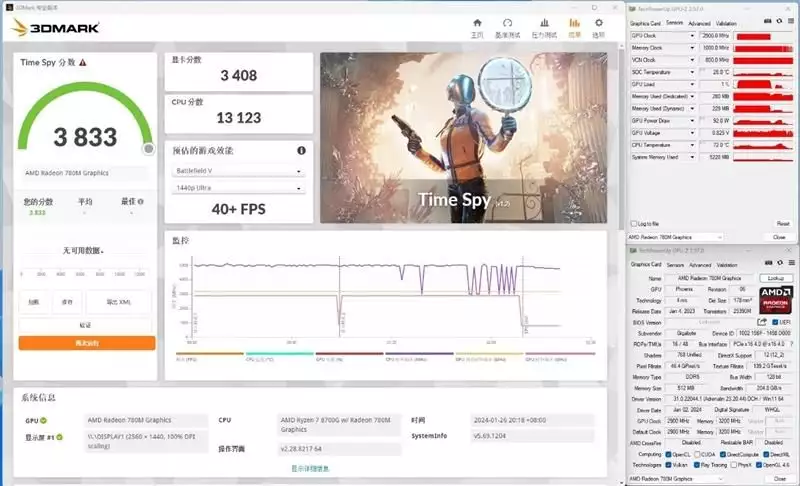The width and height of the screenshot is (800, 486).
Task: Click the dark red legend bar under monitoring chart
Action: coord(349,353)
